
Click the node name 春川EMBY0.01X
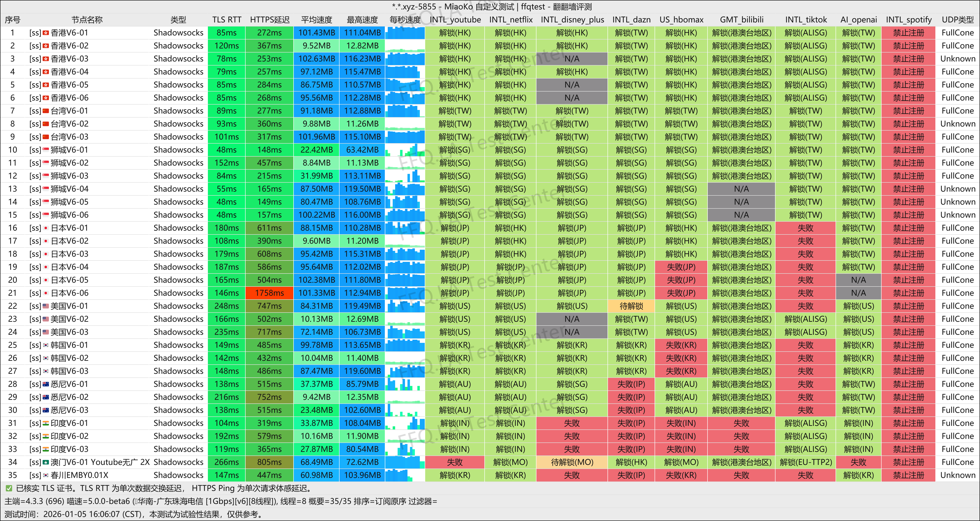79,475
